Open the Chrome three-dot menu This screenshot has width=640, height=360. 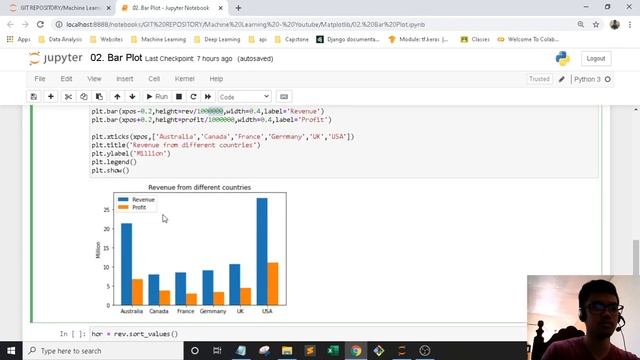click(x=630, y=24)
